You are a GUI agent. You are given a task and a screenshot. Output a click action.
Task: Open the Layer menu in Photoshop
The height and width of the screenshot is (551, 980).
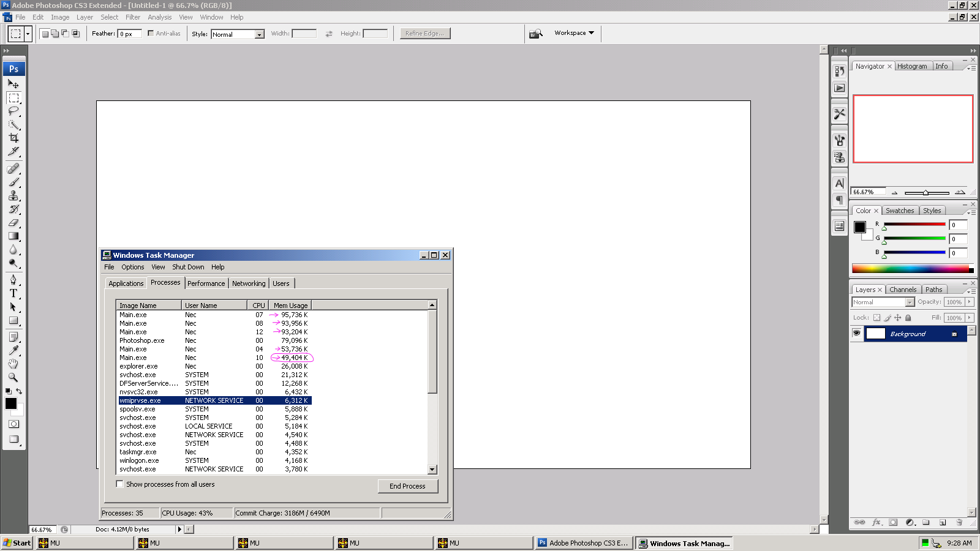click(85, 17)
